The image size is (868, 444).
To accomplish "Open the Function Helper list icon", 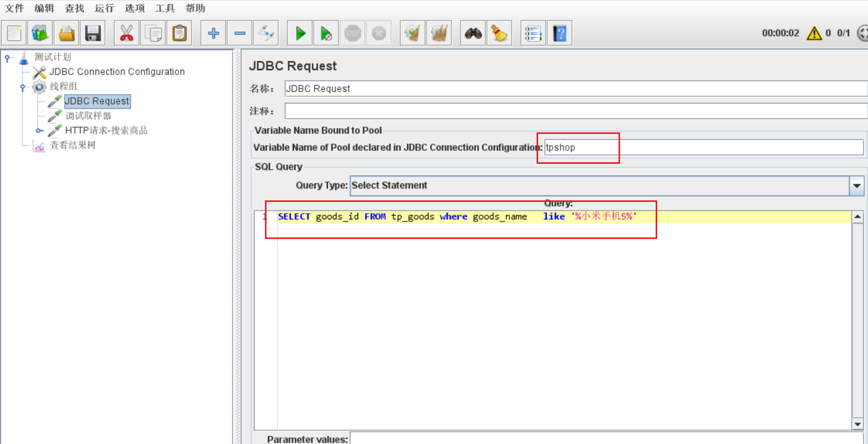I will pos(533,33).
